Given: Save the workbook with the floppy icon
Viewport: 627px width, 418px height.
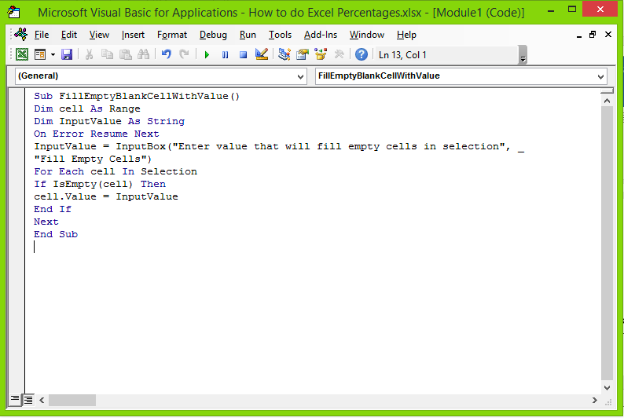Looking at the screenshot, I should pos(66,54).
